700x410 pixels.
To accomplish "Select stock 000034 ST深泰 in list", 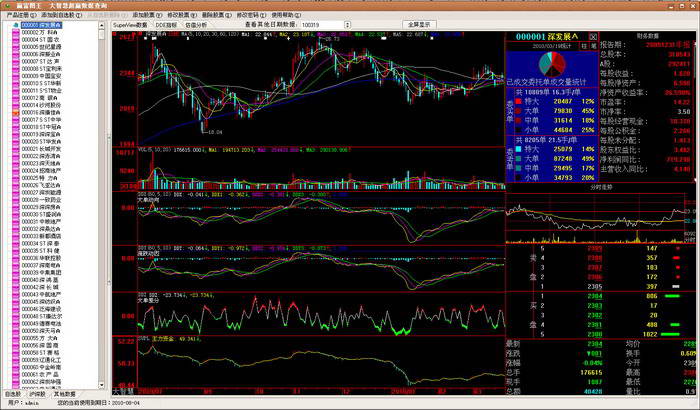I will [x=40, y=243].
